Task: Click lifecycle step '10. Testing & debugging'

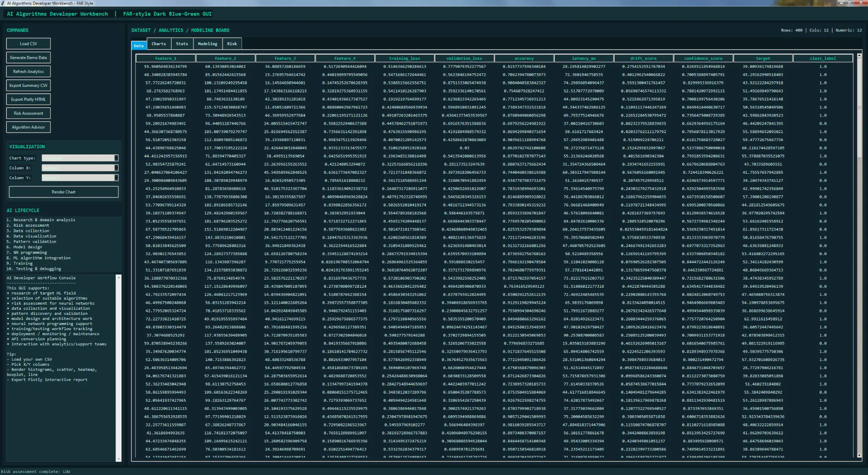Action: (x=34, y=269)
